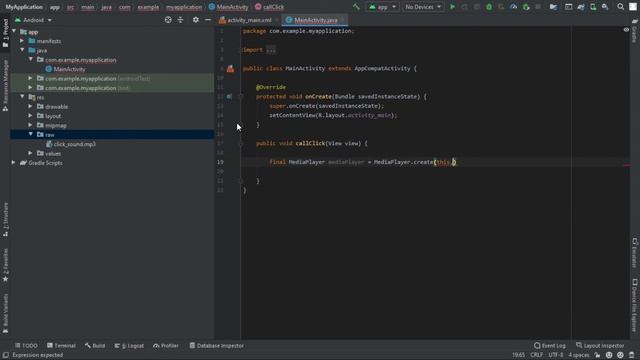Collapse the com.example.myapplication package arrow
The width and height of the screenshot is (640, 360).
click(31, 60)
